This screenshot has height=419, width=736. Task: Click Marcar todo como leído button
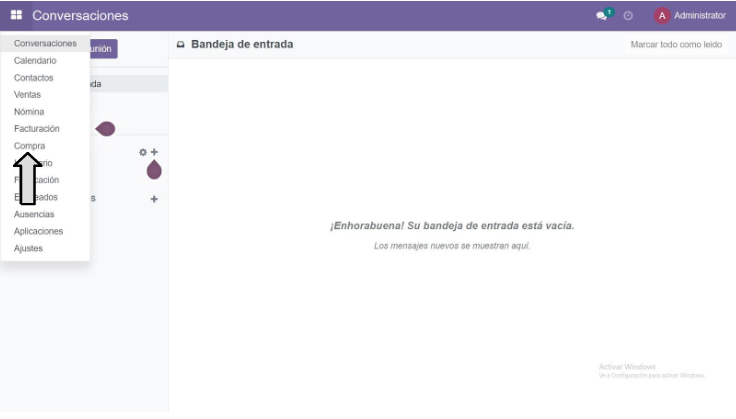(676, 45)
